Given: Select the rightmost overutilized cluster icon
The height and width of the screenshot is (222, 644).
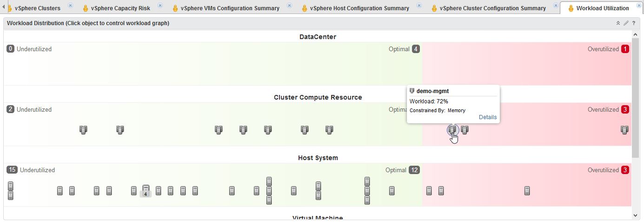Looking at the screenshot, I should click(624, 130).
